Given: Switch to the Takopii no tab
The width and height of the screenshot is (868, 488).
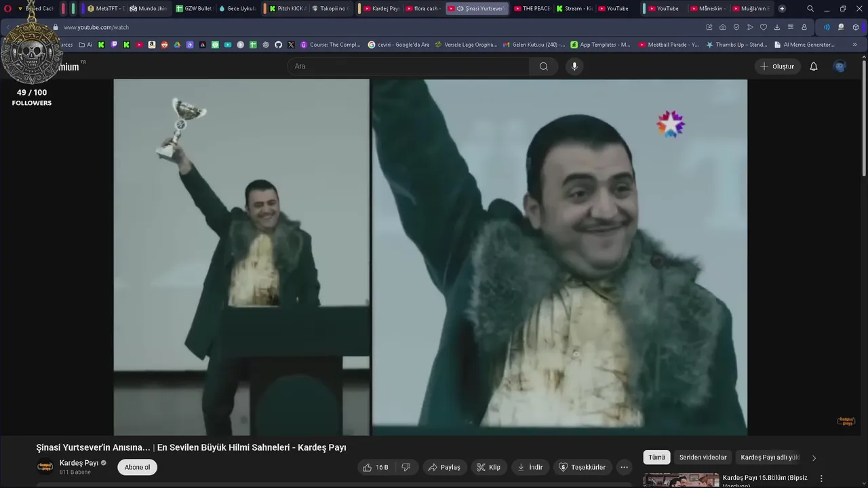Looking at the screenshot, I should coord(330,9).
